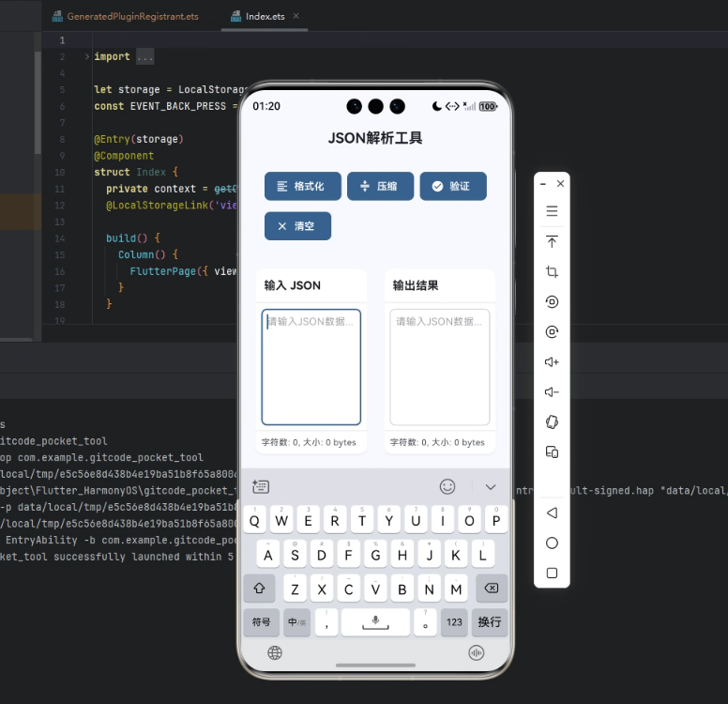This screenshot has width=728, height=704.
Task: Click the 验证 validate button
Action: click(453, 187)
